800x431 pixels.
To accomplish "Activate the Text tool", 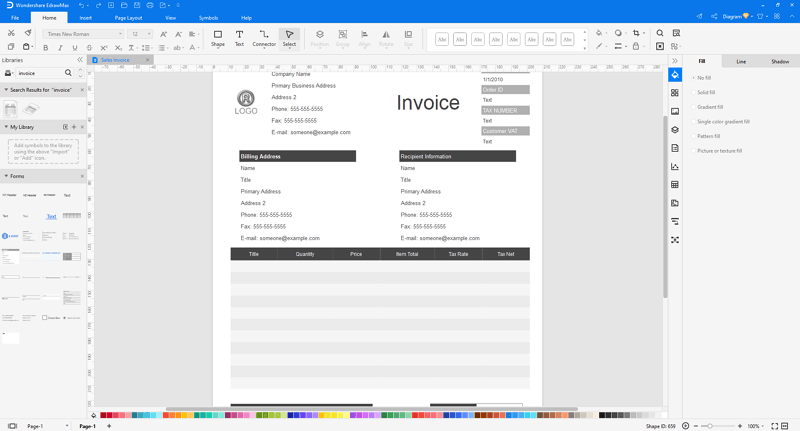I will pyautogui.click(x=239, y=38).
